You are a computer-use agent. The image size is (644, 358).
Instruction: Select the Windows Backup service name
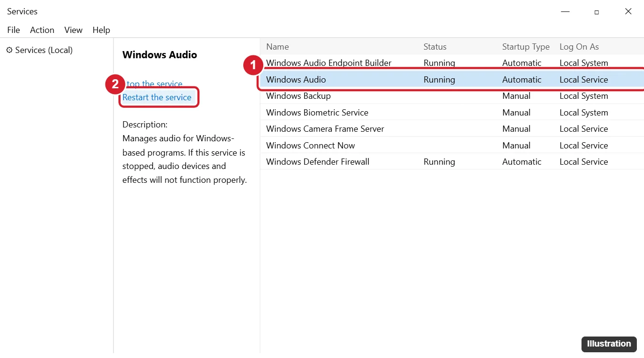(x=299, y=96)
